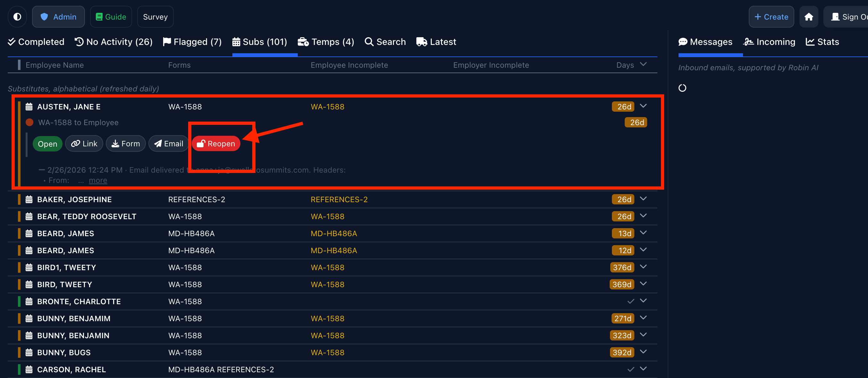Click the red status dot by WA-1588 to Employee
The image size is (868, 378).
[x=30, y=122]
